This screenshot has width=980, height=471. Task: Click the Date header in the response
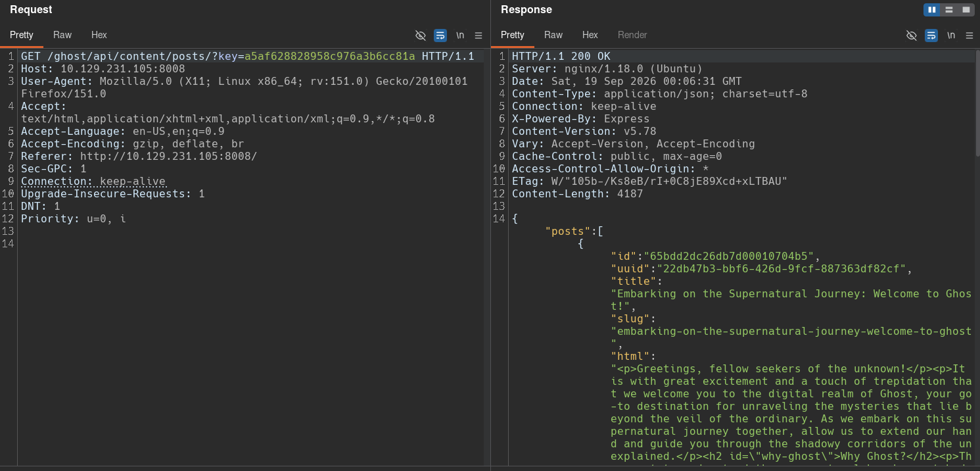(x=627, y=81)
